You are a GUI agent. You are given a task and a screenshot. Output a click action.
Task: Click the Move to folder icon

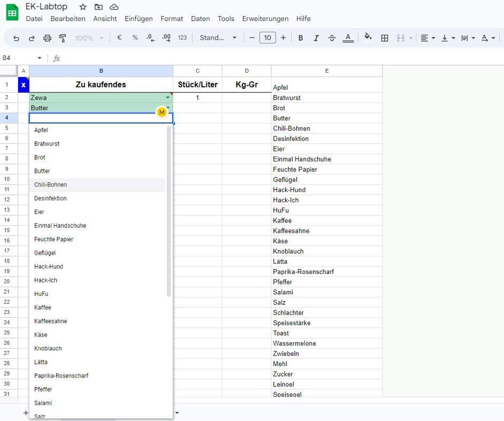(98, 7)
